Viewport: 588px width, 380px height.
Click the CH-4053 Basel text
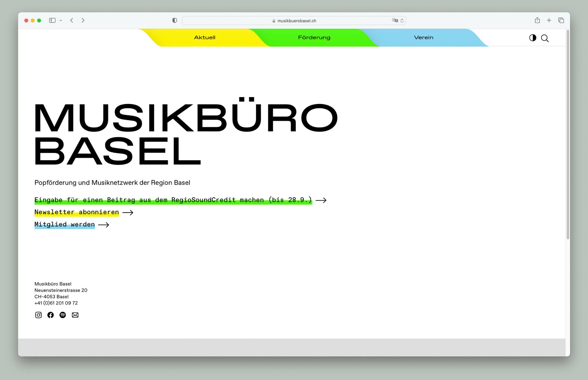[51, 297]
